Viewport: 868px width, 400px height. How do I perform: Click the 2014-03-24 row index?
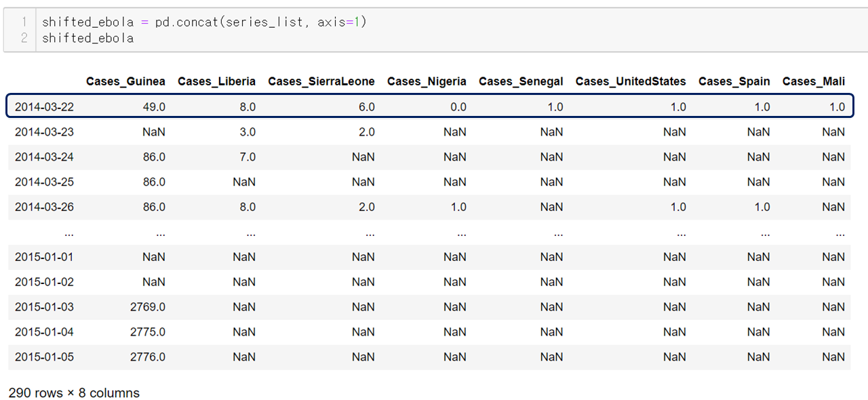[44, 157]
